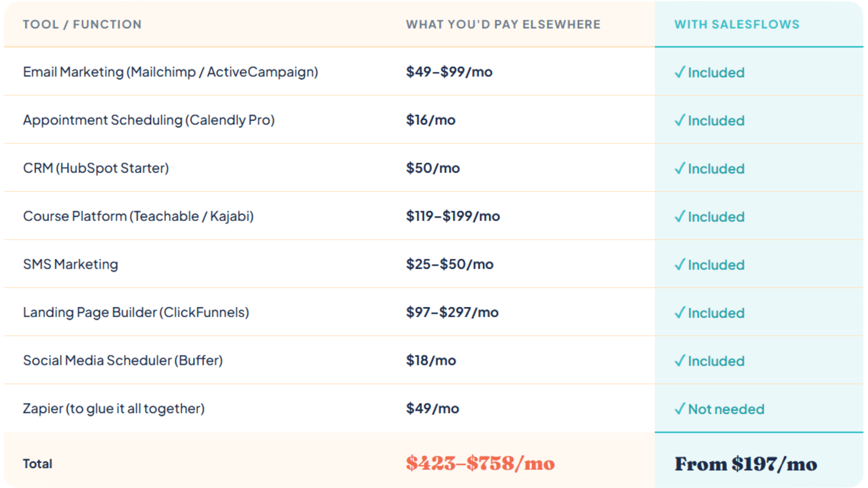Click the checkmark in the Email Marketing row
Viewport: 868px width, 488px height.
pos(679,72)
